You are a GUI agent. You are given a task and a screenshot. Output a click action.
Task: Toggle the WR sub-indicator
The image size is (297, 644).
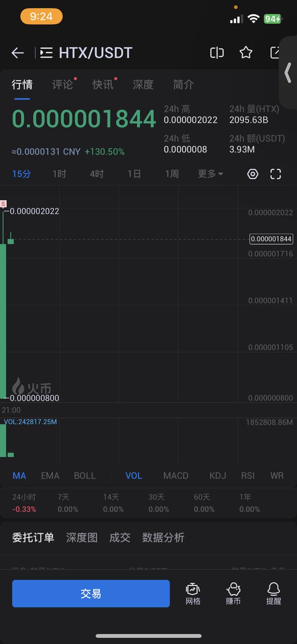[x=277, y=475]
